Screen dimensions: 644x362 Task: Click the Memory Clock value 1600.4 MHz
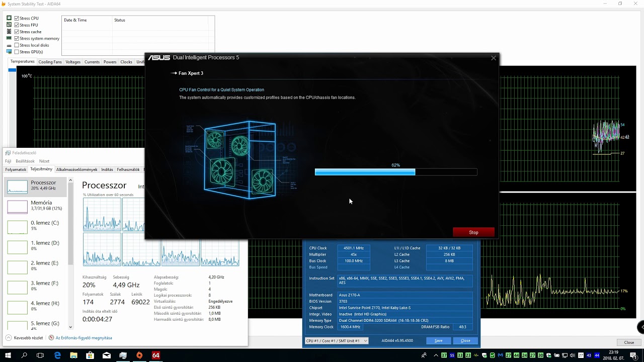[350, 327]
